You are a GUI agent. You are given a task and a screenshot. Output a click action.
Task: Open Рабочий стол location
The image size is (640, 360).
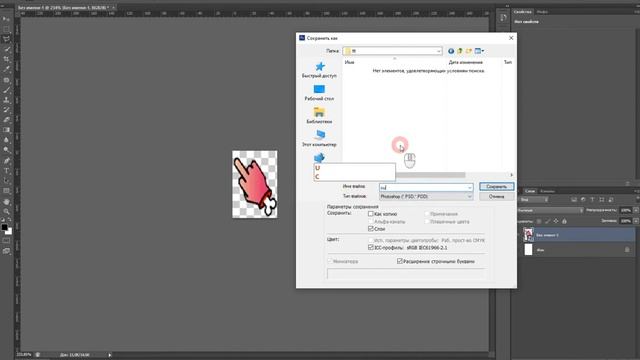(319, 93)
